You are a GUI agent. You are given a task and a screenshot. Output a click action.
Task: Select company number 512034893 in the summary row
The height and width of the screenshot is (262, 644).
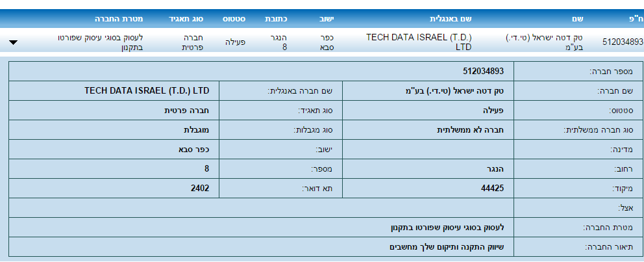(x=623, y=42)
